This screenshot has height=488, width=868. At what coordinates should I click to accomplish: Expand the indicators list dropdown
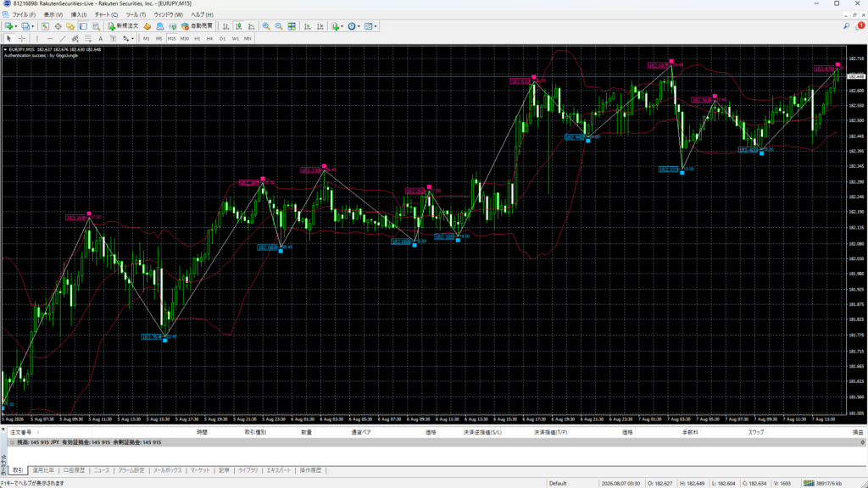tap(342, 26)
